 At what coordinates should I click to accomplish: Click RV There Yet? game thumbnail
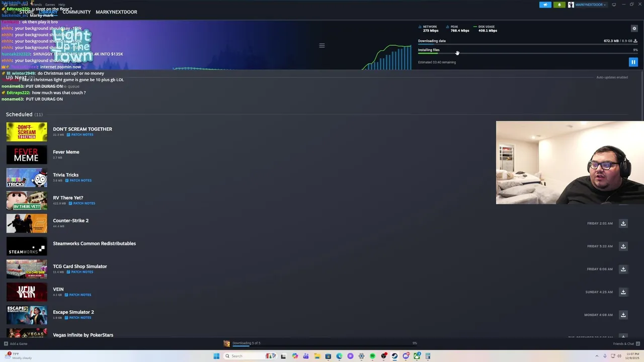point(27,200)
